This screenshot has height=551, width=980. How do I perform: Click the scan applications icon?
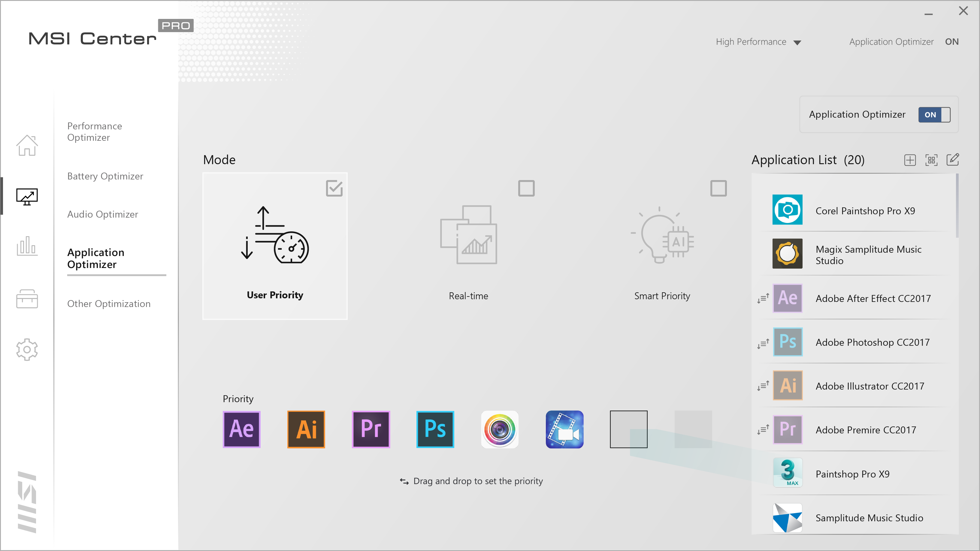point(931,160)
